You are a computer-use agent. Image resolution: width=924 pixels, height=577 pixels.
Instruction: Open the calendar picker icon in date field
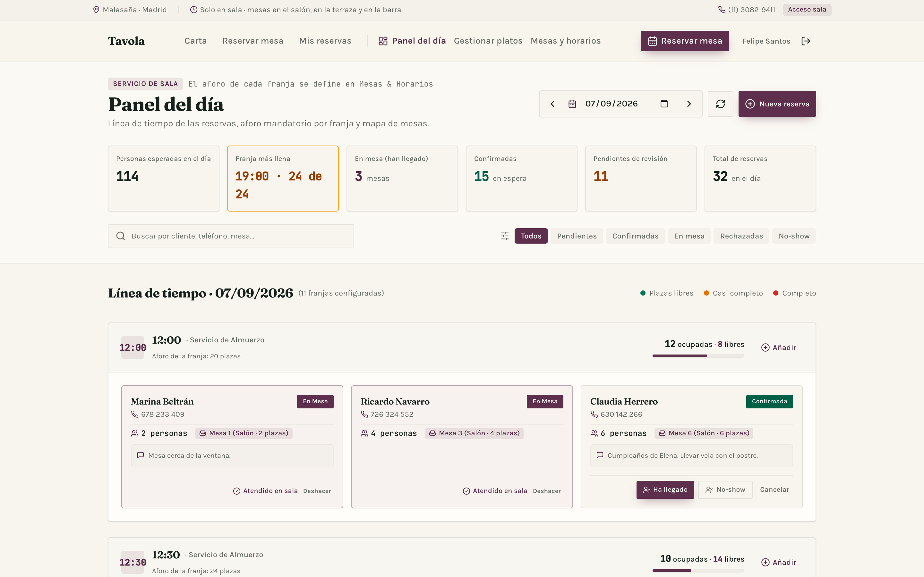point(664,104)
